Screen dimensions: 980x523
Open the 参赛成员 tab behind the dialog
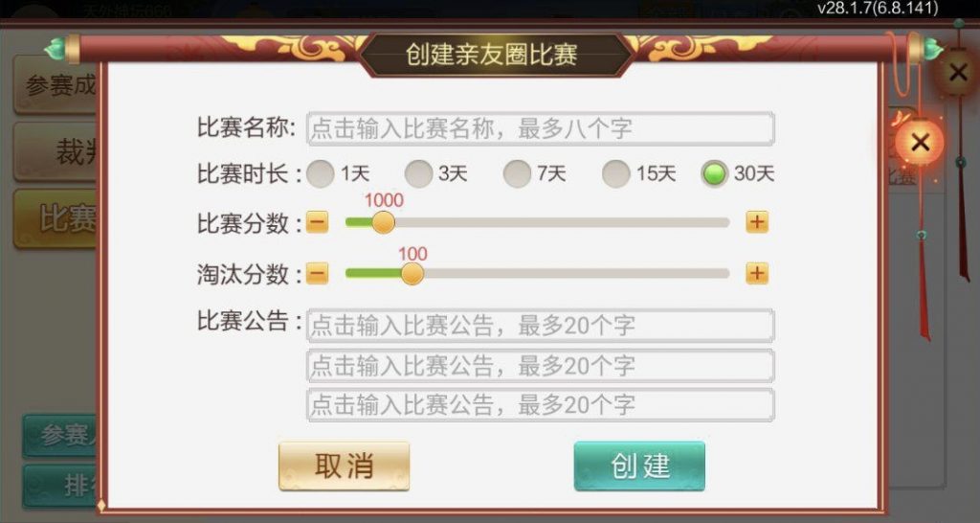pyautogui.click(x=59, y=86)
